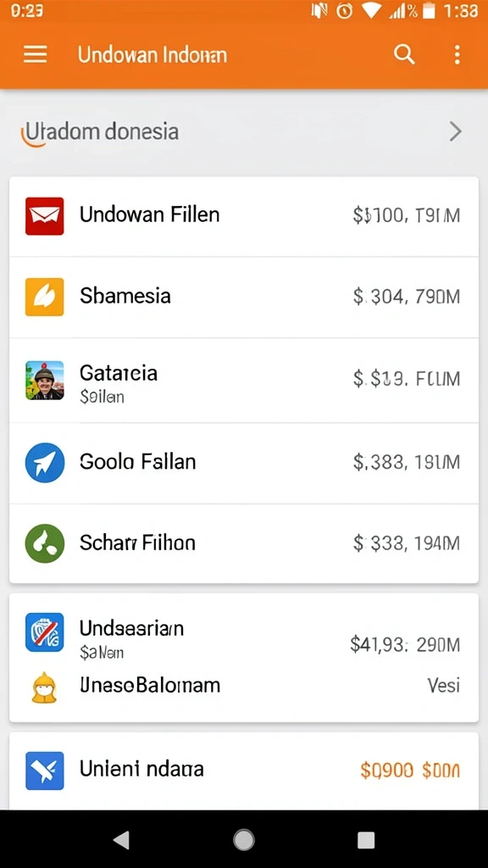Screen dimensions: 488x868
Task: Tap the blue Goolo Fallan arrow icon
Action: click(44, 462)
